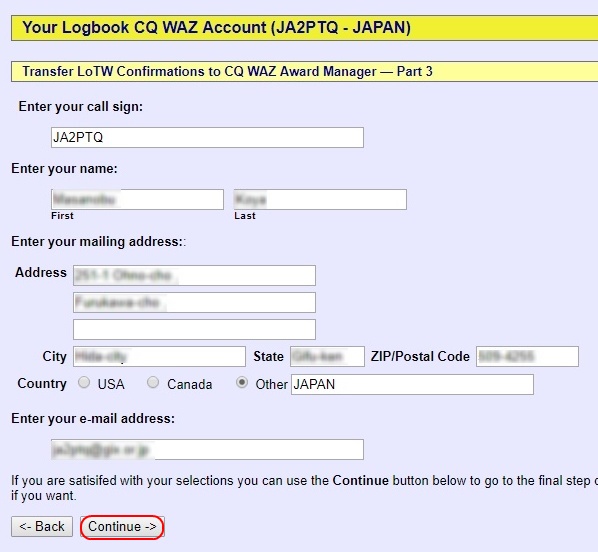Click the empty third Address line field
The width and height of the screenshot is (598, 552).
pos(195,330)
